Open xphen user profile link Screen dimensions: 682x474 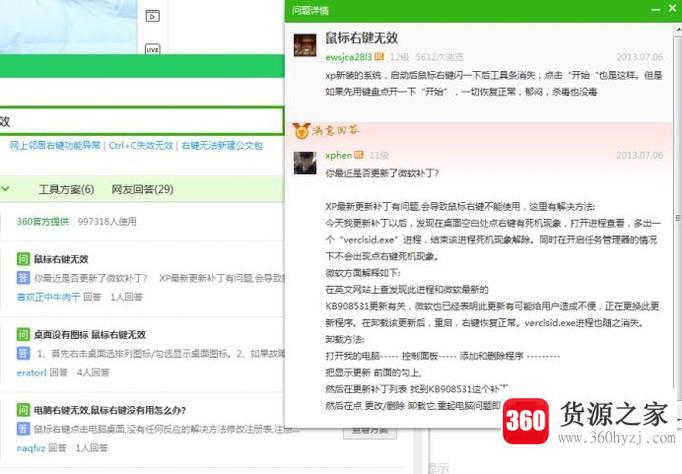tap(338, 155)
